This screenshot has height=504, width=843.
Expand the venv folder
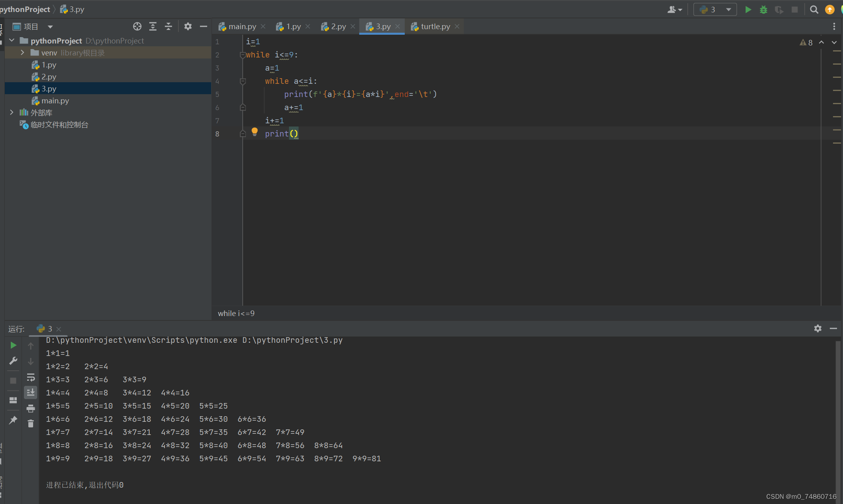coord(22,53)
